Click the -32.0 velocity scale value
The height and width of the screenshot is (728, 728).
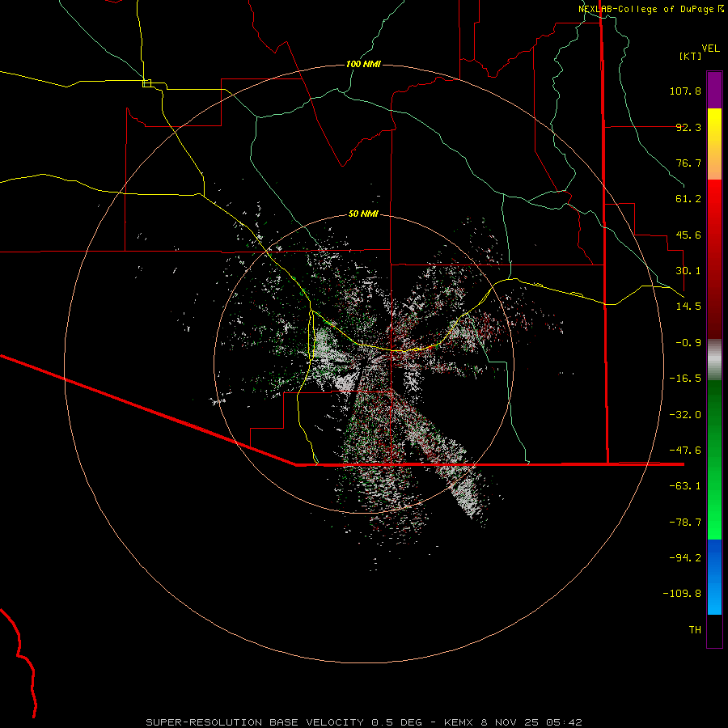pos(685,415)
